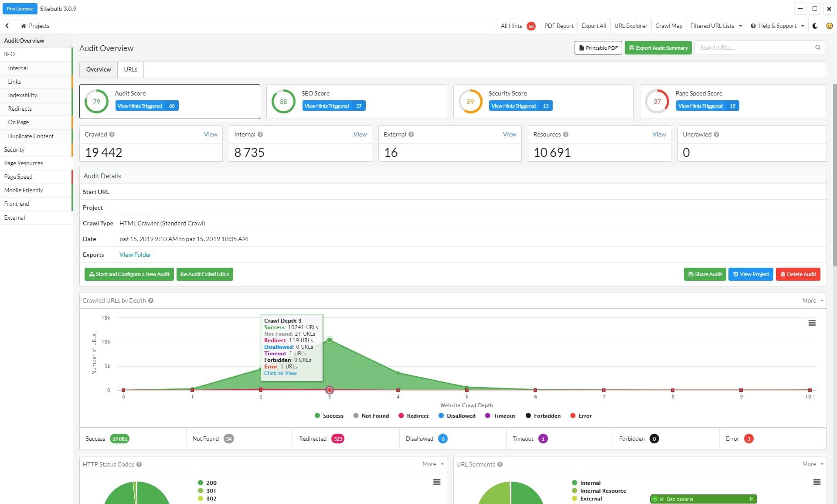Click Export Audit Summary button
837x504 pixels.
tap(658, 48)
